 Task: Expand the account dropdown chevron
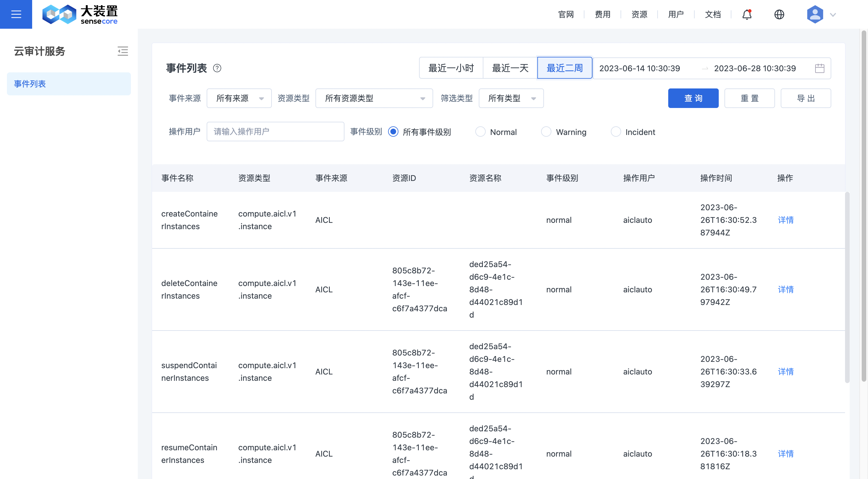[x=833, y=15]
